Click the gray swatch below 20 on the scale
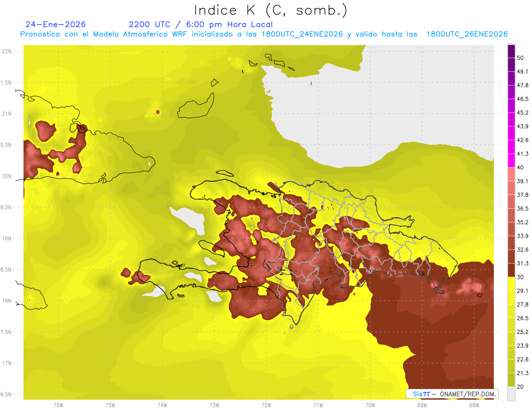Screen dimensions: 532x411 click(x=512, y=394)
